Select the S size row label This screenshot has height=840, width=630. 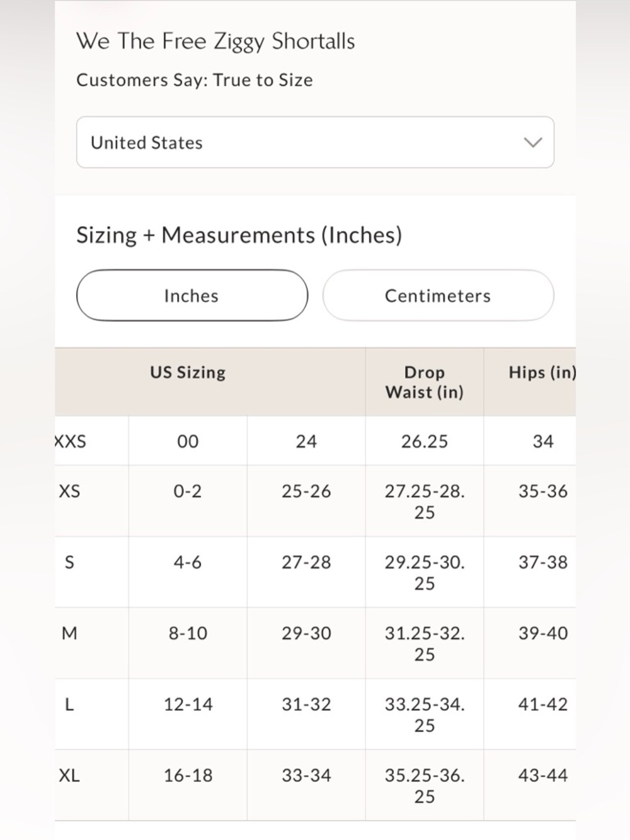(x=69, y=562)
